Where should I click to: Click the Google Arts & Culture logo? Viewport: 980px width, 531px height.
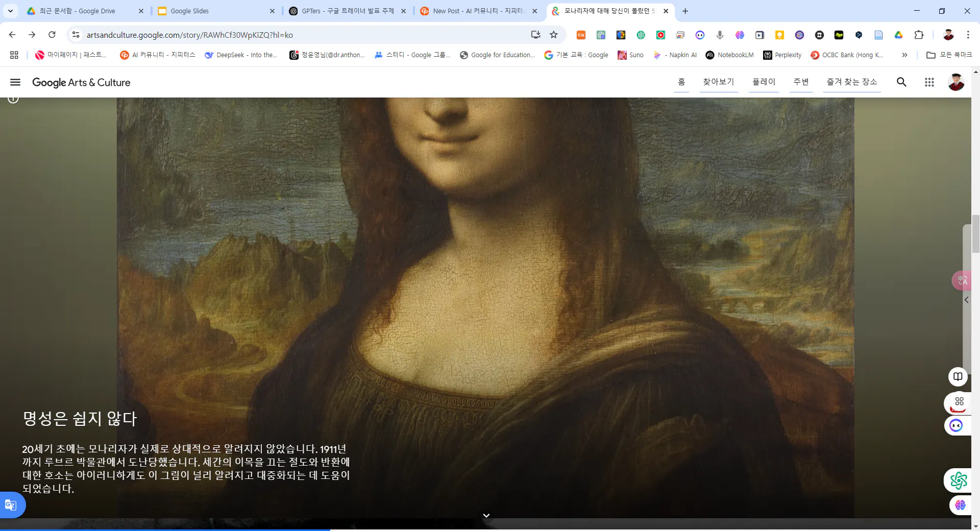click(81, 82)
